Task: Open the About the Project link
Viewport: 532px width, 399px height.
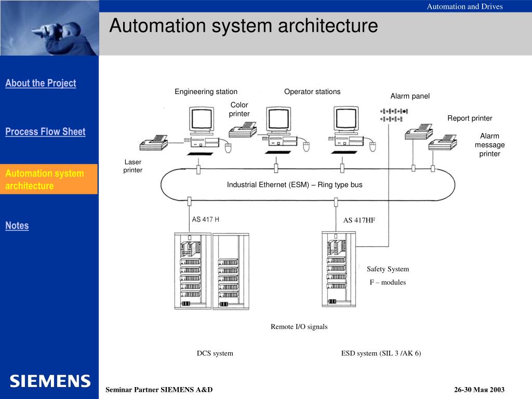Action: (x=41, y=83)
